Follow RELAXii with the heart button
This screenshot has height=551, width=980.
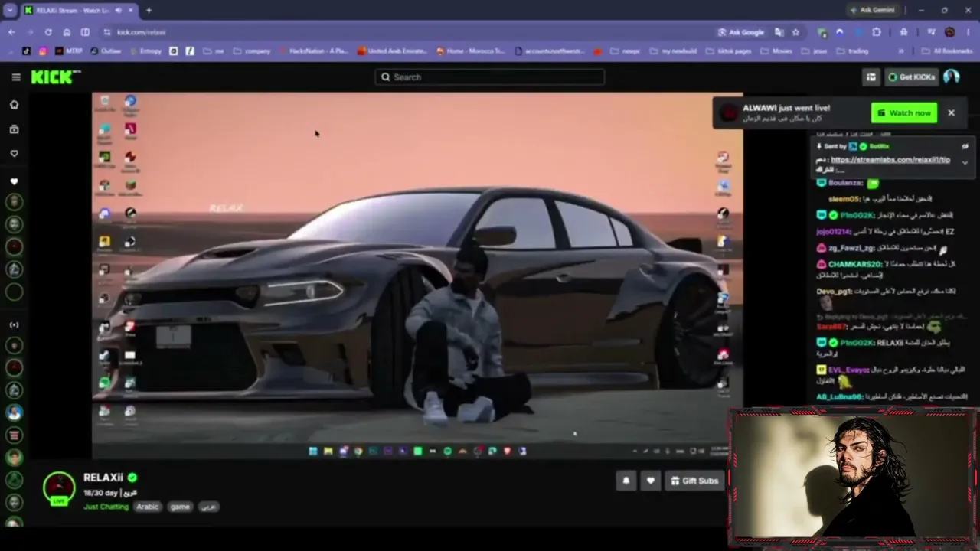click(651, 481)
